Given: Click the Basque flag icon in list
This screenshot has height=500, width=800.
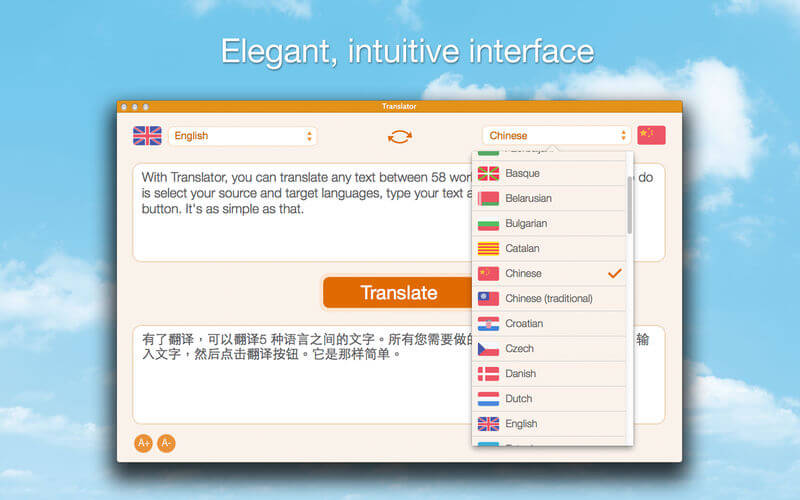Looking at the screenshot, I should 488,173.
